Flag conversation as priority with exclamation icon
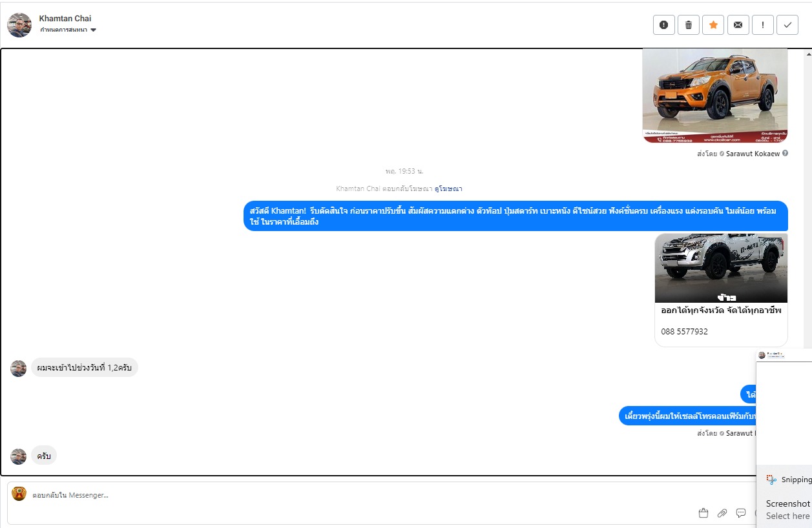Viewport: 812px width, 528px height. tap(763, 25)
